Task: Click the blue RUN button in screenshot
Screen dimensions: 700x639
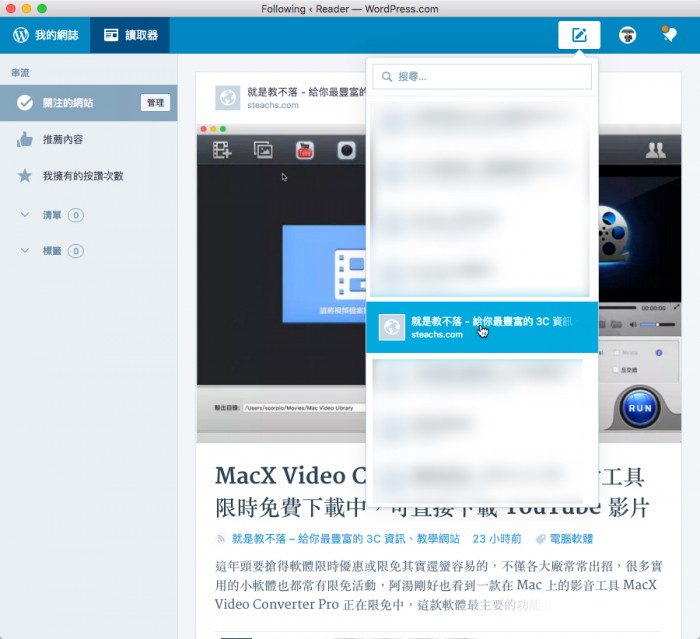Action: [640, 408]
